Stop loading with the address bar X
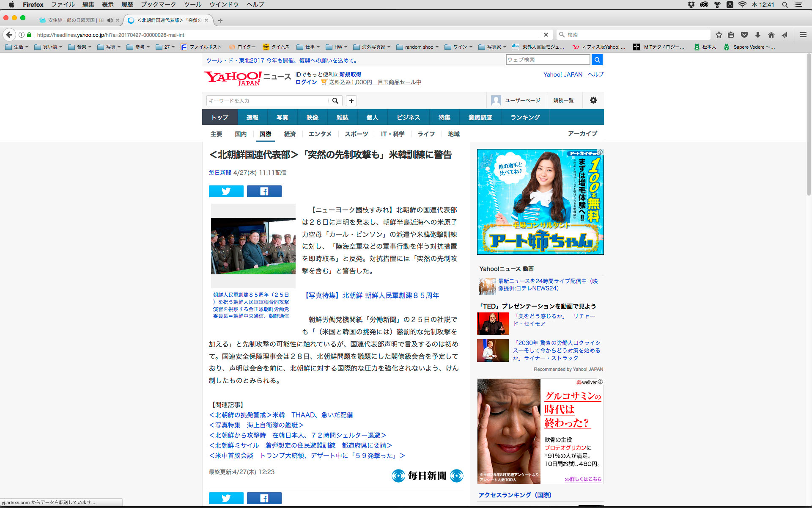The width and height of the screenshot is (812, 508). coord(546,35)
